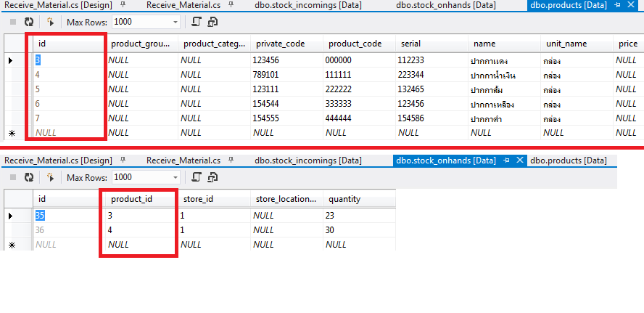Close the dbo.stock_onhands [Data] tab in lower panel
The image size is (644, 313).
click(x=519, y=160)
